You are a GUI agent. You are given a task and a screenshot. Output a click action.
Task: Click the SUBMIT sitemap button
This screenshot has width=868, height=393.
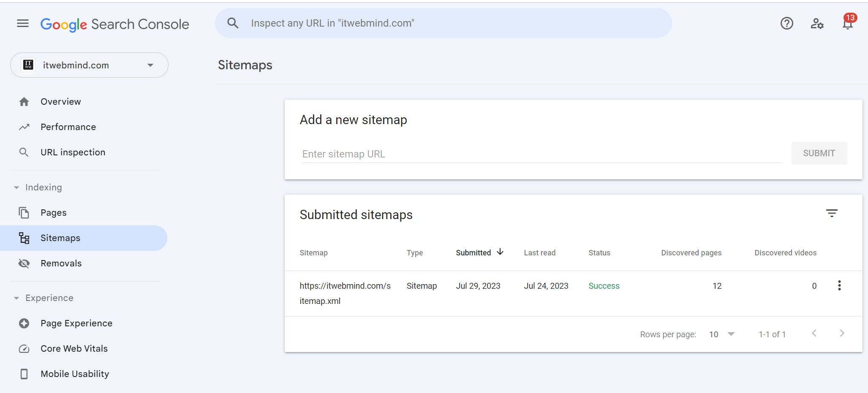click(x=819, y=153)
